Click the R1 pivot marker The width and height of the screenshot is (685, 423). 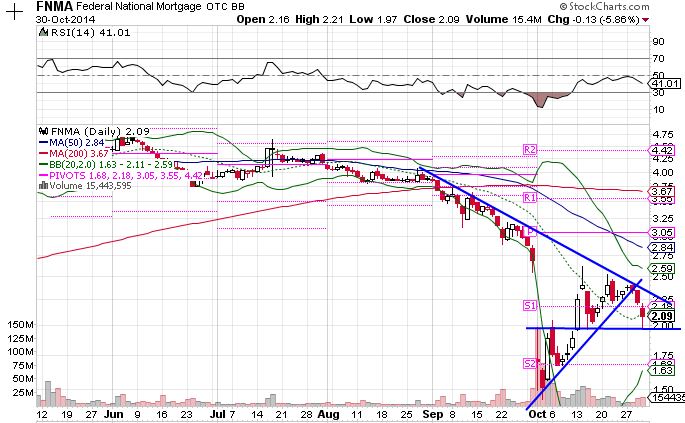click(x=530, y=199)
